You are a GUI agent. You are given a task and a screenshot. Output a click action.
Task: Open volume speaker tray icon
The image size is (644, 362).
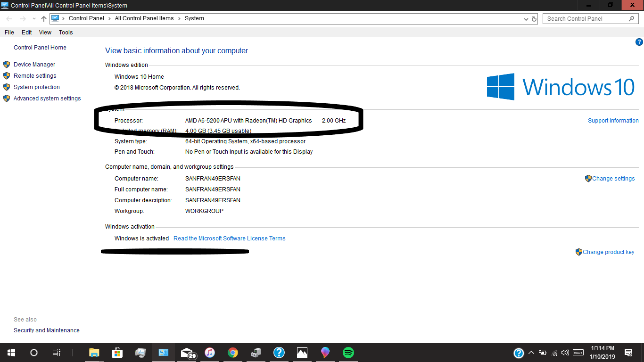point(565,353)
